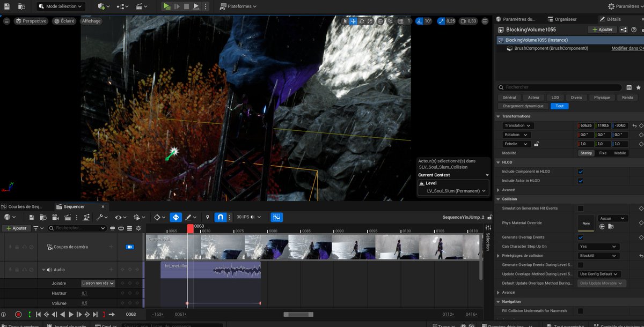Select the rotate gizmo tool in the viewport
The height and width of the screenshot is (327, 644).
[x=362, y=21]
